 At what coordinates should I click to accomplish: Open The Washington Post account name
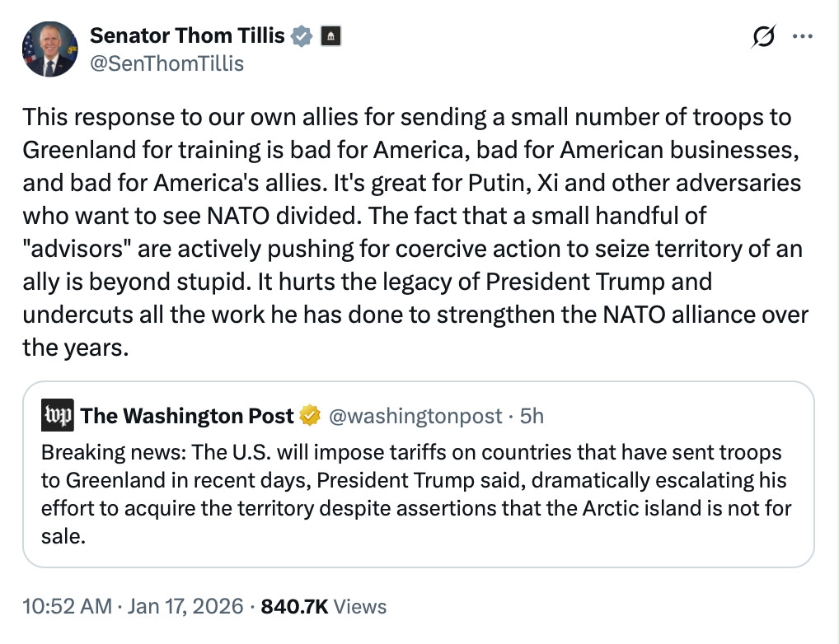[x=187, y=416]
